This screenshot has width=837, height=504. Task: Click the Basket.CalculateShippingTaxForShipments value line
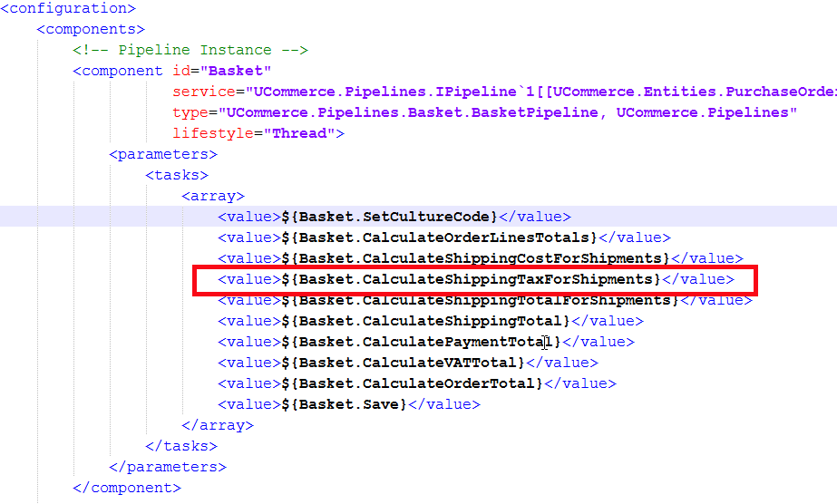(x=476, y=279)
